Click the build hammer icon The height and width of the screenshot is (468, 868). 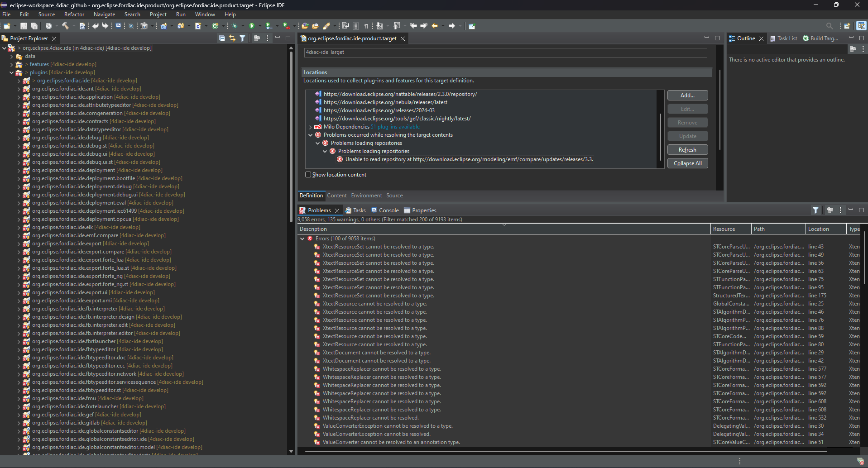point(65,26)
